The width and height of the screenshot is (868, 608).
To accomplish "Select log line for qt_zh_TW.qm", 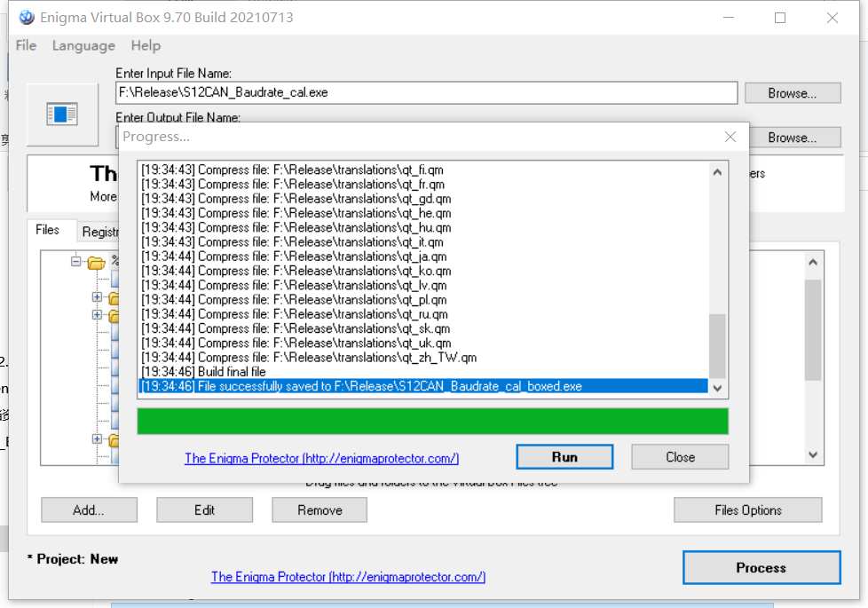I will point(423,357).
